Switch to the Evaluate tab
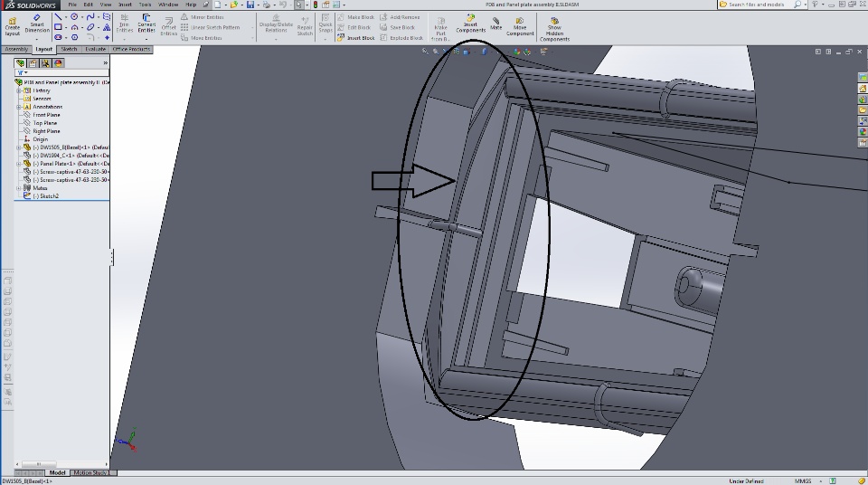Image resolution: width=868 pixels, height=485 pixels. pos(95,50)
